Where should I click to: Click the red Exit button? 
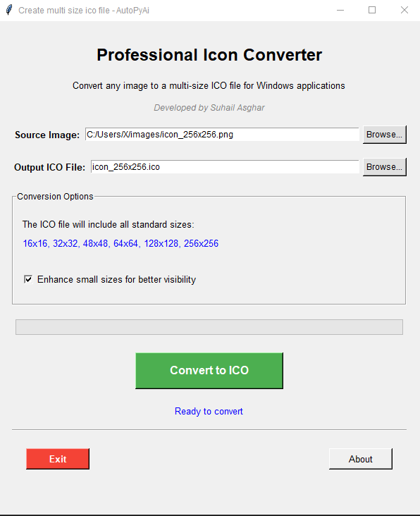click(x=58, y=459)
